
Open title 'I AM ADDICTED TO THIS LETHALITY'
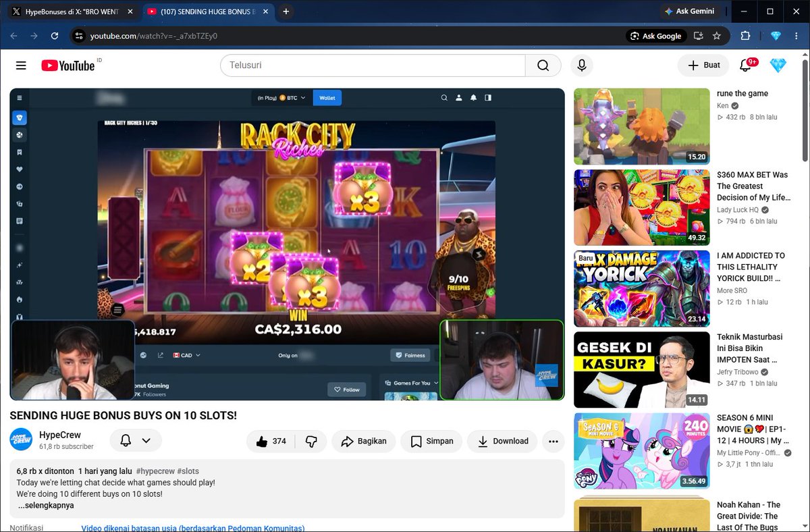[751, 267]
